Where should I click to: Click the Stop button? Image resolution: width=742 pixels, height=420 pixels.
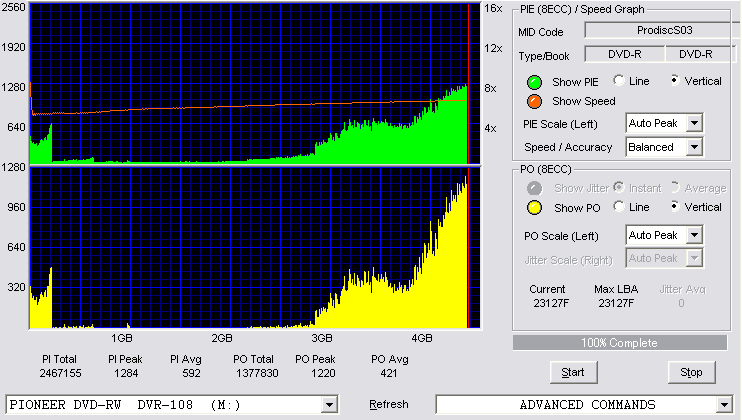point(691,373)
